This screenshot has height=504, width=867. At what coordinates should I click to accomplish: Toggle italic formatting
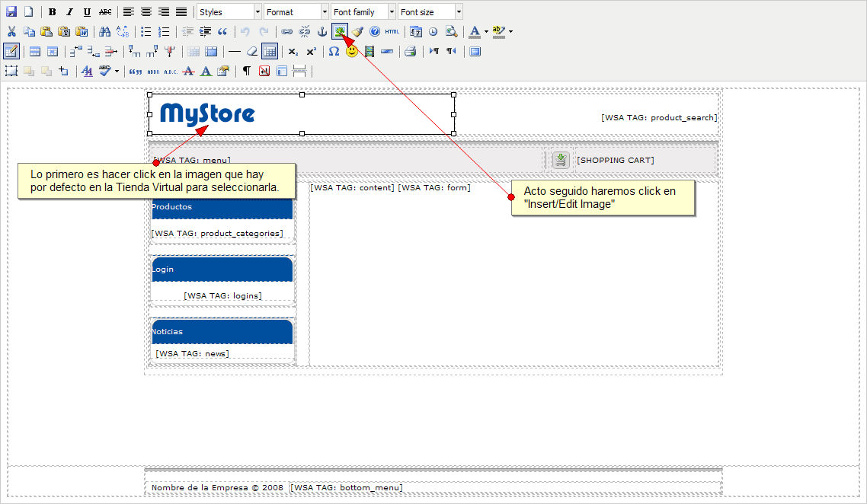(x=69, y=11)
